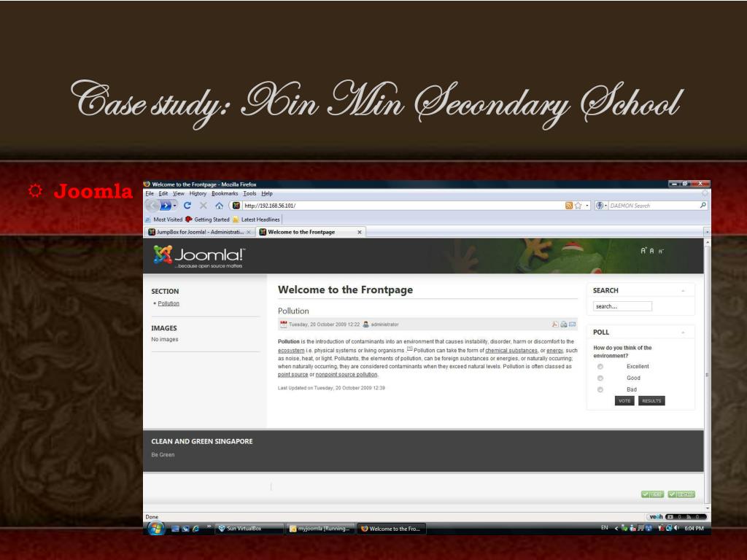Open the Tools menu
Image resolution: width=747 pixels, height=560 pixels.
click(249, 193)
